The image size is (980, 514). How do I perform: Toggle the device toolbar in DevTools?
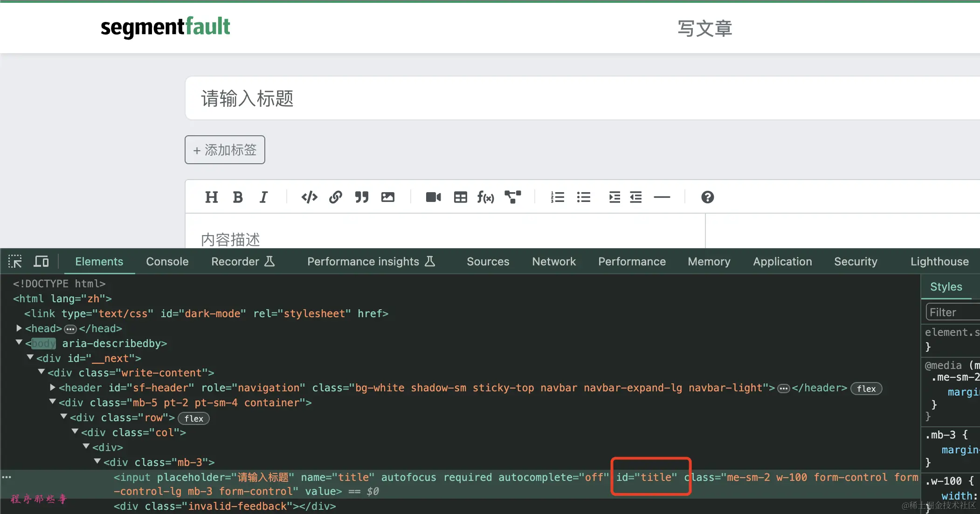41,262
